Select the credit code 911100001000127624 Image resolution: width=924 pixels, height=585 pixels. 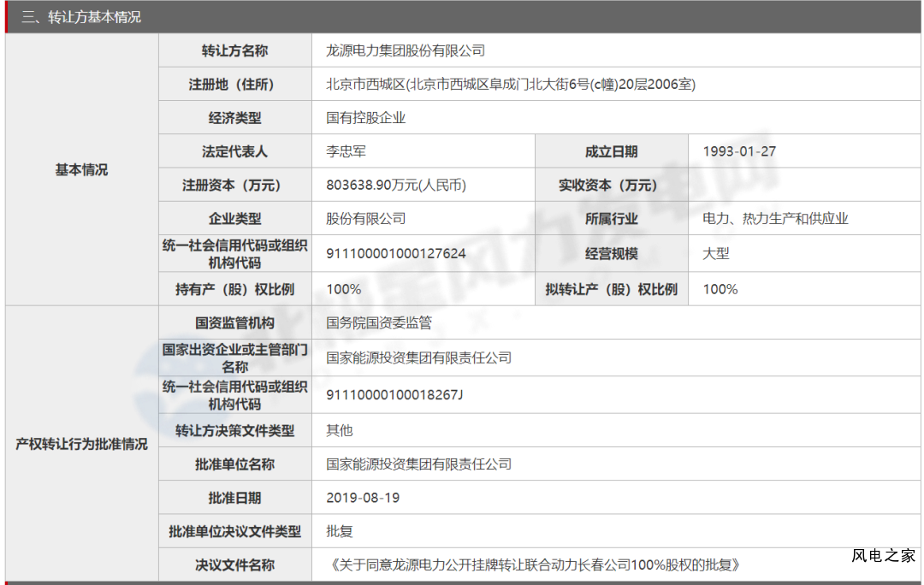396,253
